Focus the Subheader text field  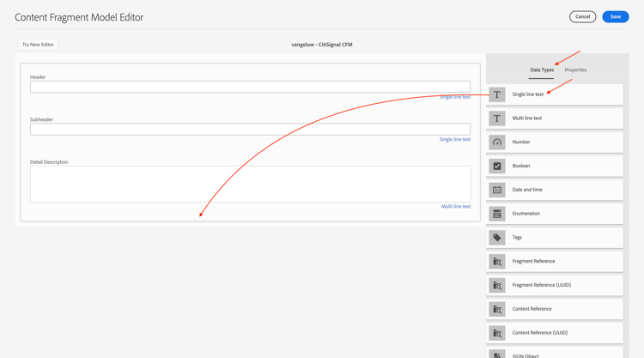[x=250, y=130]
